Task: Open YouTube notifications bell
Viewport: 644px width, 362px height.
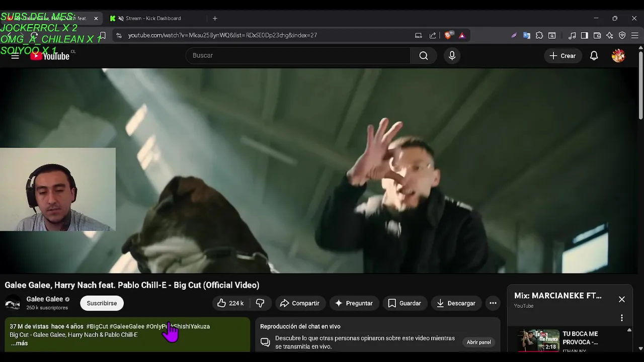Action: click(x=594, y=56)
